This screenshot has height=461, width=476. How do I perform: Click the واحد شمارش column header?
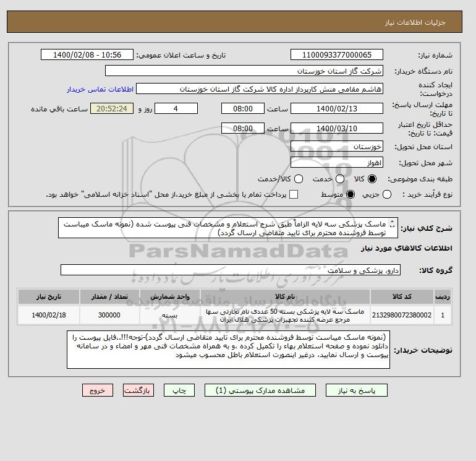(x=170, y=296)
